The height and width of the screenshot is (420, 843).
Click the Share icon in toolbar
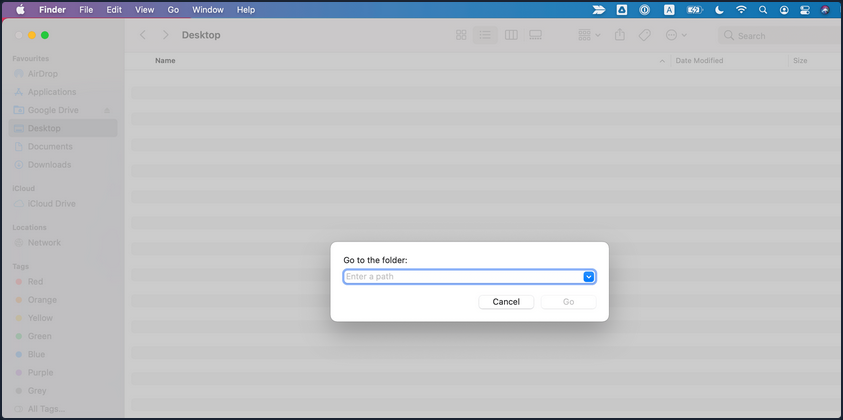[619, 35]
